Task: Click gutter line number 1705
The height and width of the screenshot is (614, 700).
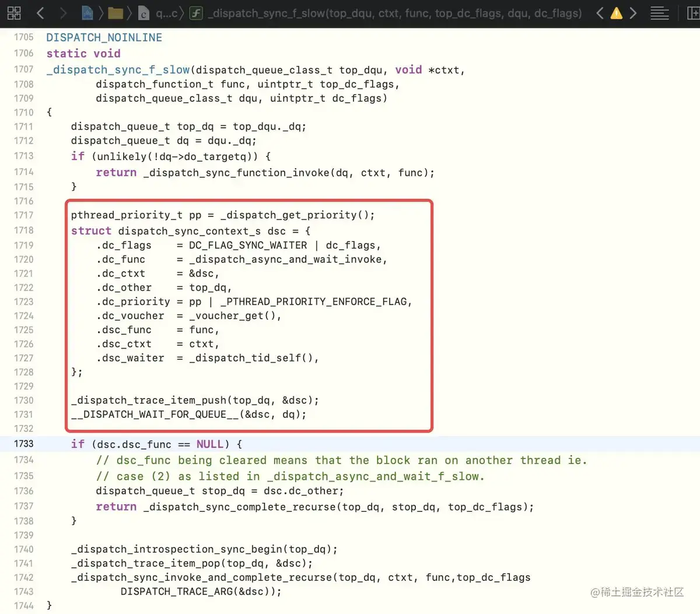Action: coord(24,37)
